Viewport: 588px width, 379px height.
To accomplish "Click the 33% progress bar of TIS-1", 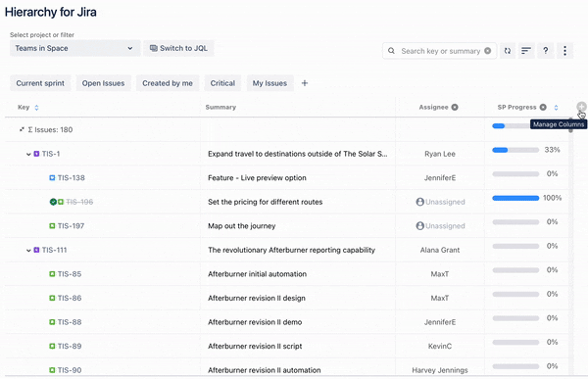I will point(515,150).
